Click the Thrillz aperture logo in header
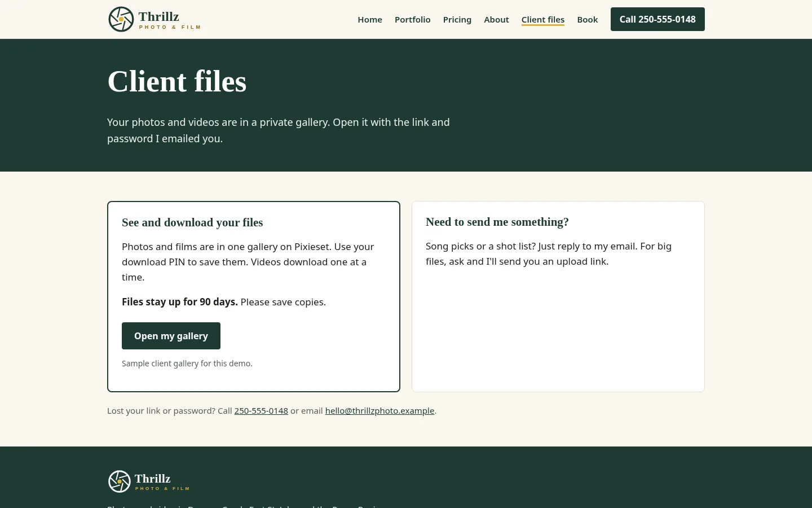Screen dimensions: 812x508 [x=121, y=19]
